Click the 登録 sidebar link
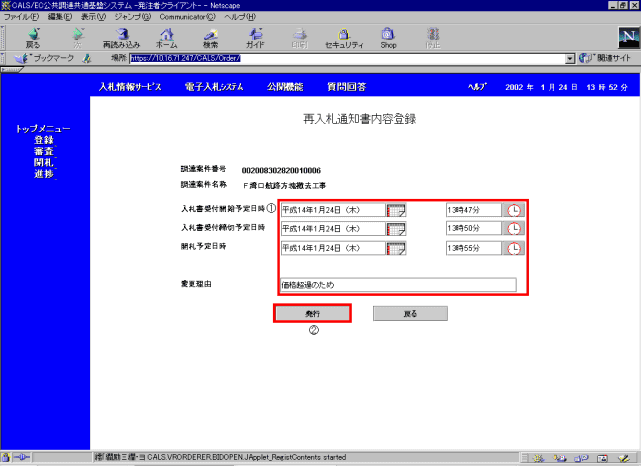641x466 pixels. point(44,140)
